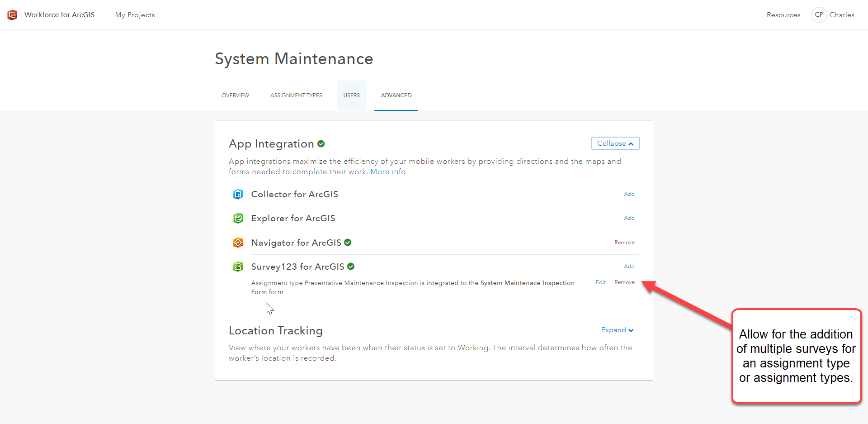The image size is (868, 424).
Task: Click the Explorer for ArcGIS app icon
Action: [x=238, y=218]
